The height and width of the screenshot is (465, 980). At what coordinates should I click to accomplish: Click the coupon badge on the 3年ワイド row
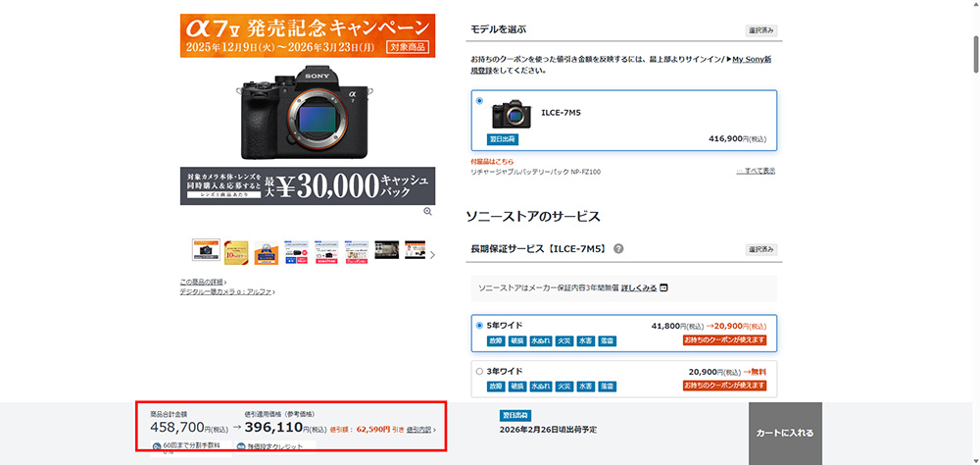(724, 386)
